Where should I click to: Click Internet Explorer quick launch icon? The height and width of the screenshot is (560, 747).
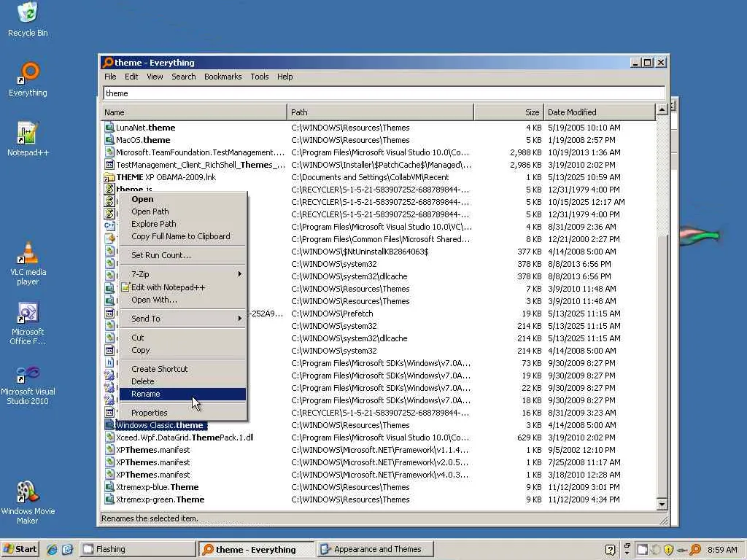tap(52, 550)
